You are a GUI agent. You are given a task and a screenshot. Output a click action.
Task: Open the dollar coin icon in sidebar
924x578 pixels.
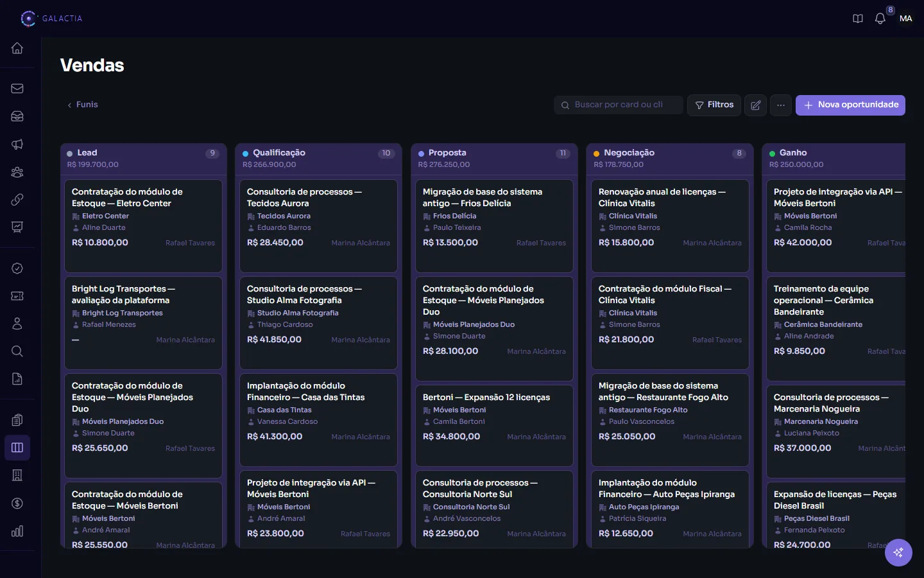(x=17, y=504)
